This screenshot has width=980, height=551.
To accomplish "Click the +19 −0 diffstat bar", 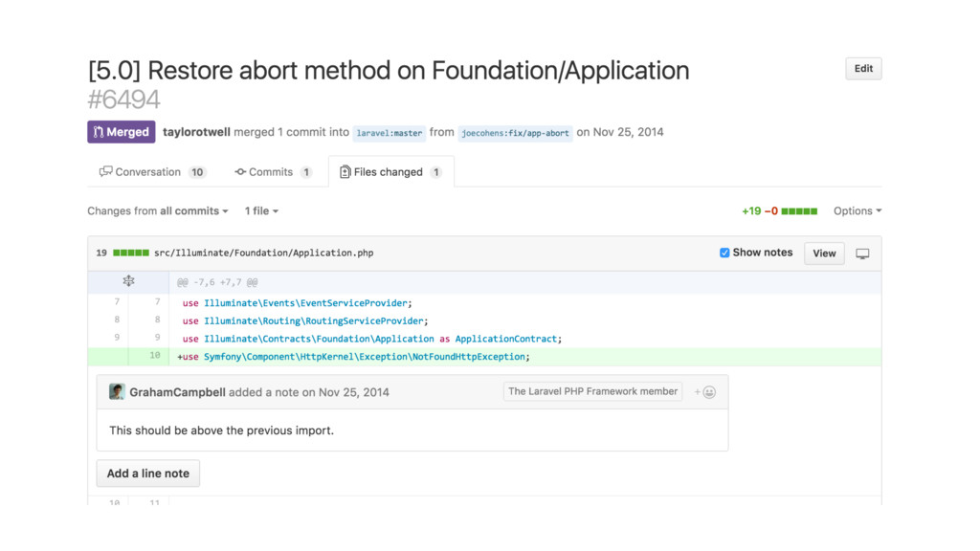I will point(779,211).
